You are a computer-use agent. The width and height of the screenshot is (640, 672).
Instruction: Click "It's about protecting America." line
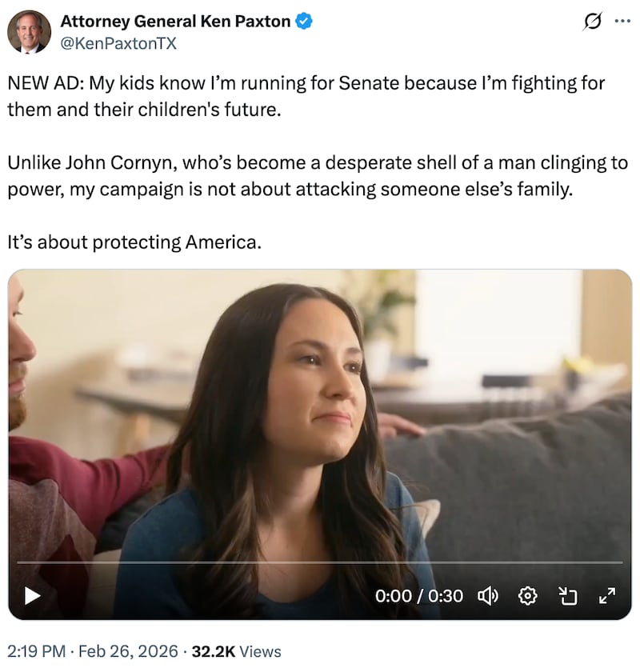(x=134, y=242)
